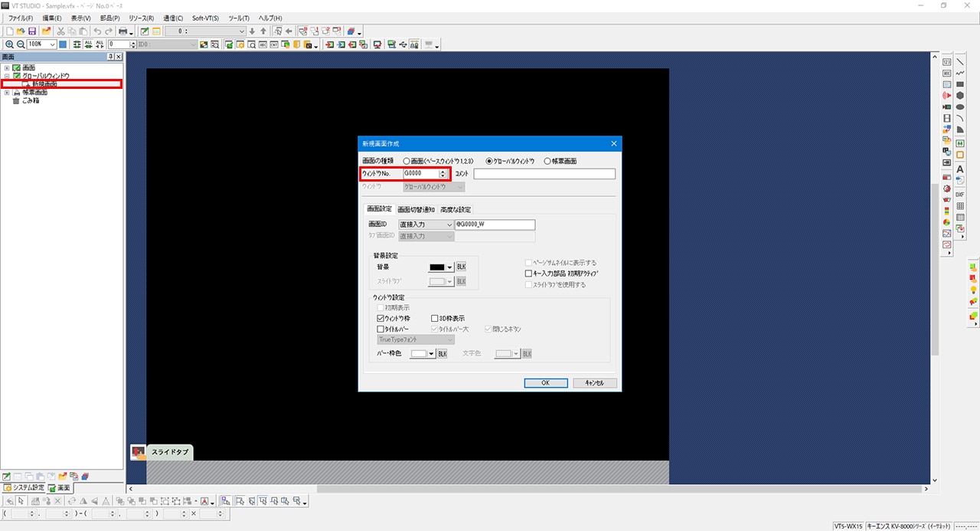Collapse the グローバルウィンドウ tree node

tap(7, 77)
